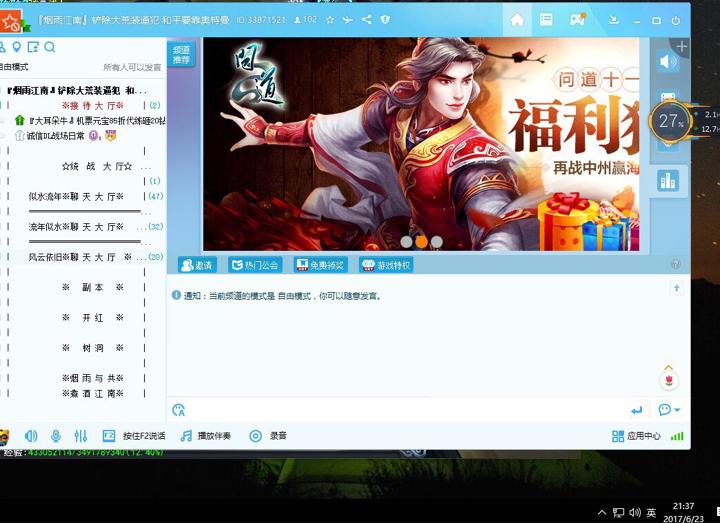Select the ※开红※ channel

93,317
